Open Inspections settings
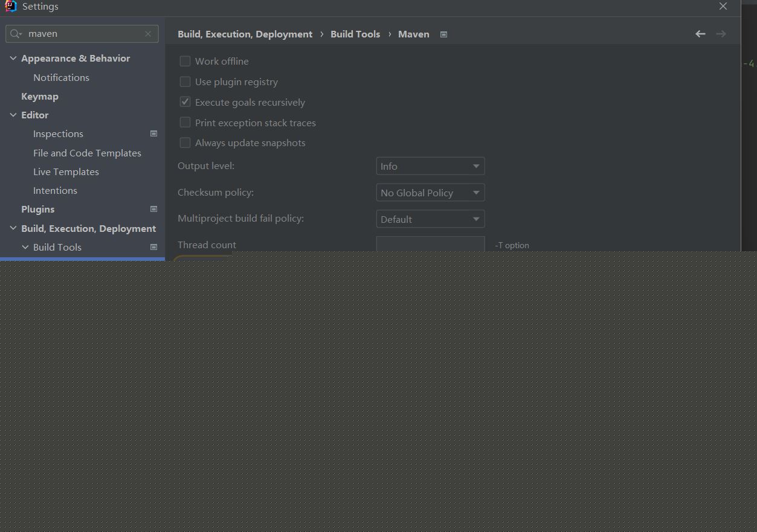 [x=58, y=133]
